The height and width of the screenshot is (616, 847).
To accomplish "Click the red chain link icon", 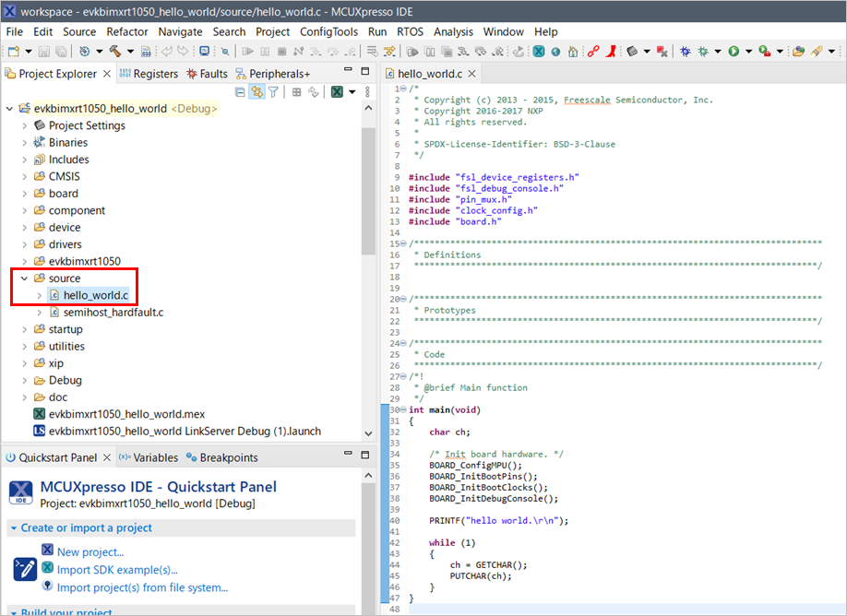I will click(x=593, y=52).
